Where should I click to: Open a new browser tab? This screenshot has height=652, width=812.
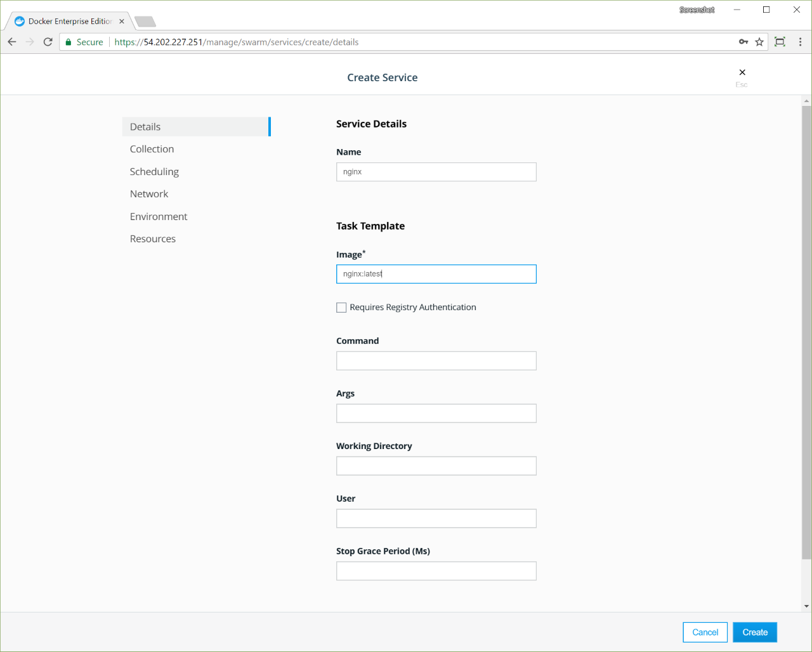(145, 22)
